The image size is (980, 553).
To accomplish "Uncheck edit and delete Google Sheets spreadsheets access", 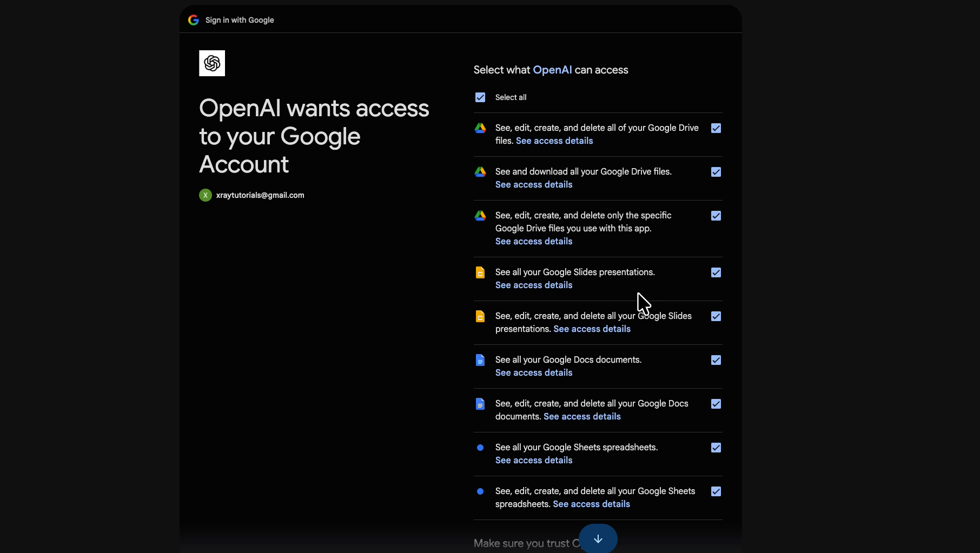I will (x=716, y=491).
